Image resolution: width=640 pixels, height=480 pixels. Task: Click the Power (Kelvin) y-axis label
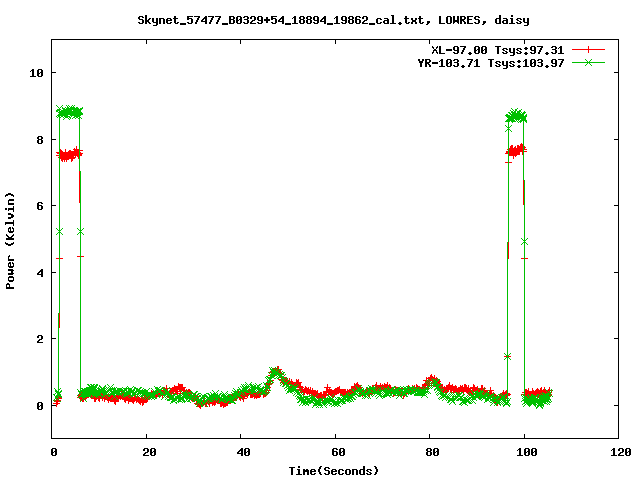[10, 241]
